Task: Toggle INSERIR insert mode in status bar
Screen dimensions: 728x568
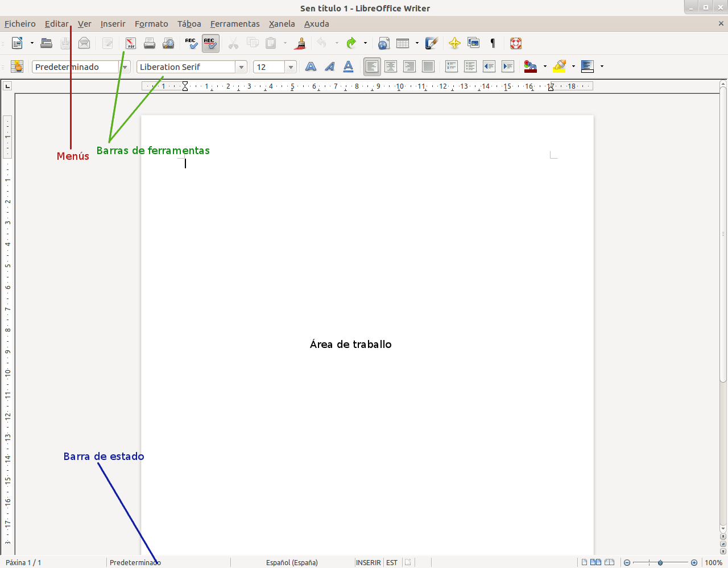Action: coord(368,562)
